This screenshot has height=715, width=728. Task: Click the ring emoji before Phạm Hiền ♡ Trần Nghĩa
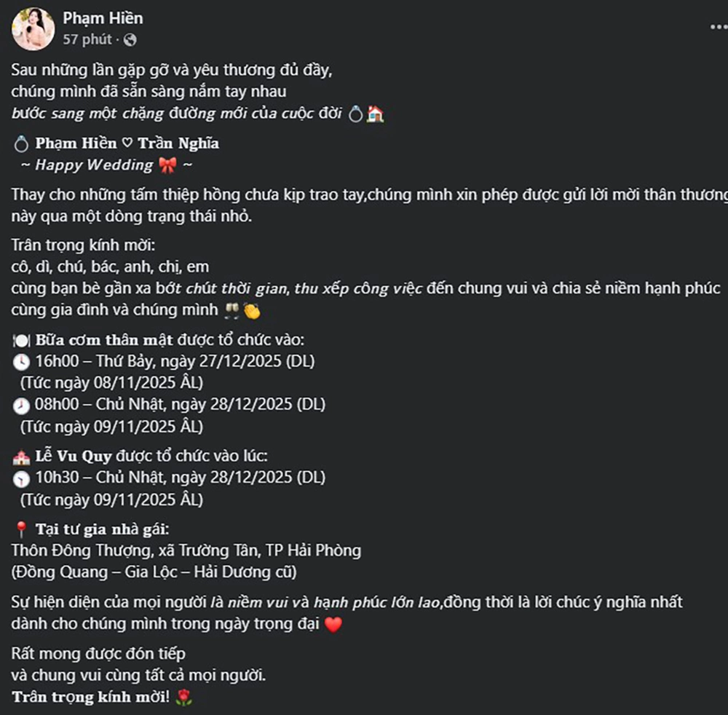coord(21,144)
